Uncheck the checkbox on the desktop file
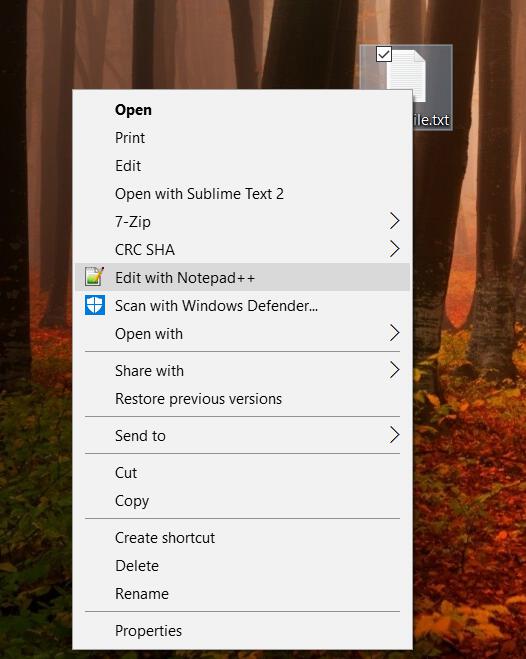The width and height of the screenshot is (526, 659). pos(384,54)
